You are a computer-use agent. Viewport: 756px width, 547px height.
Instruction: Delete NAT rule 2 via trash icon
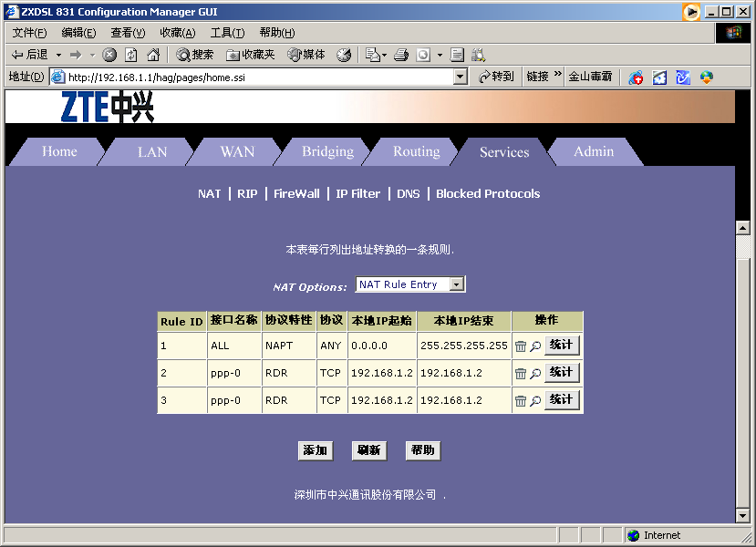pos(521,374)
